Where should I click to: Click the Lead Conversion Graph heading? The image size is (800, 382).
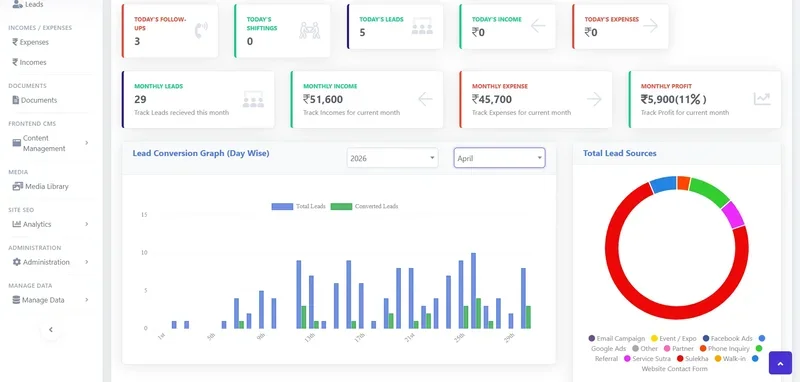(201, 153)
